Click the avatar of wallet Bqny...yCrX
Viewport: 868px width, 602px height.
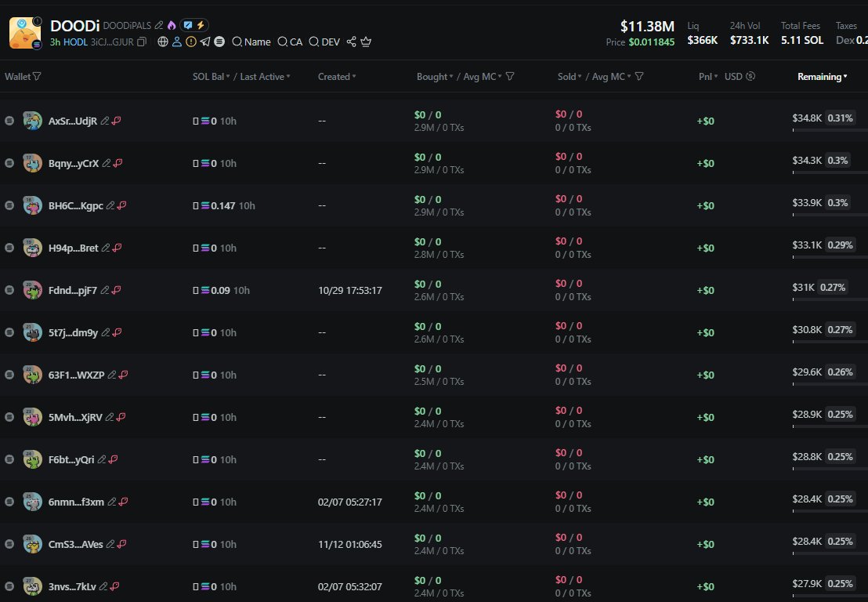coord(32,163)
